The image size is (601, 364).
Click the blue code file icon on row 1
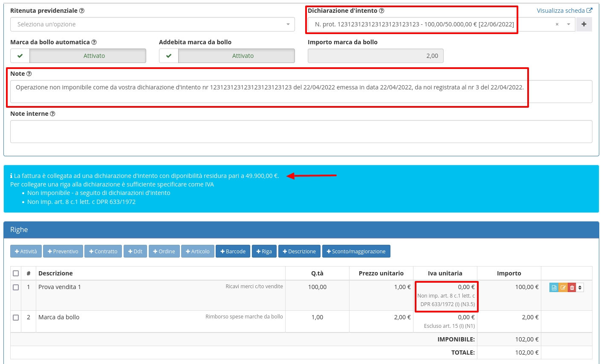point(554,288)
